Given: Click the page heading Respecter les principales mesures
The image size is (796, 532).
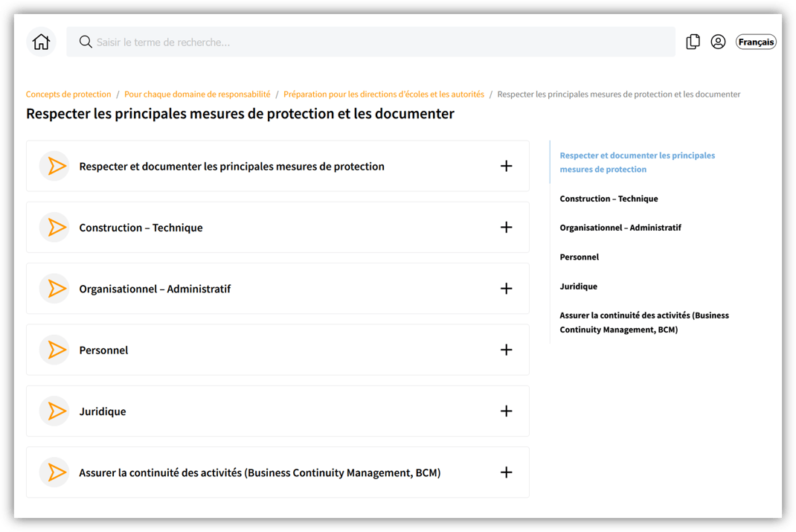Looking at the screenshot, I should pyautogui.click(x=240, y=114).
